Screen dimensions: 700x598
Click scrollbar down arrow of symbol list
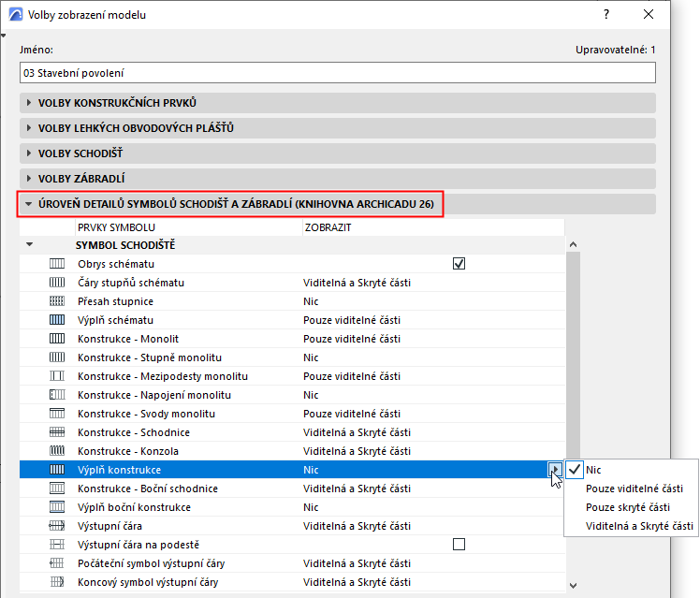574,586
